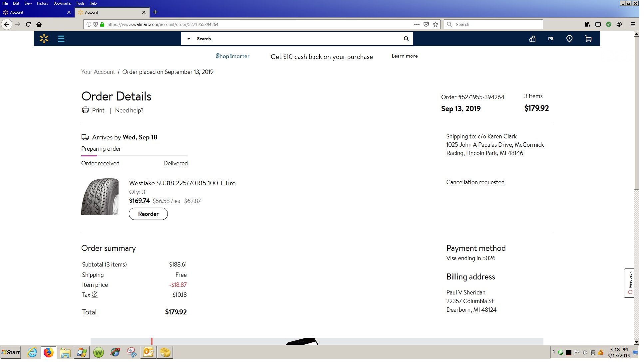The image size is (644, 364).
Task: Open the Windows Start button
Action: tap(11, 352)
